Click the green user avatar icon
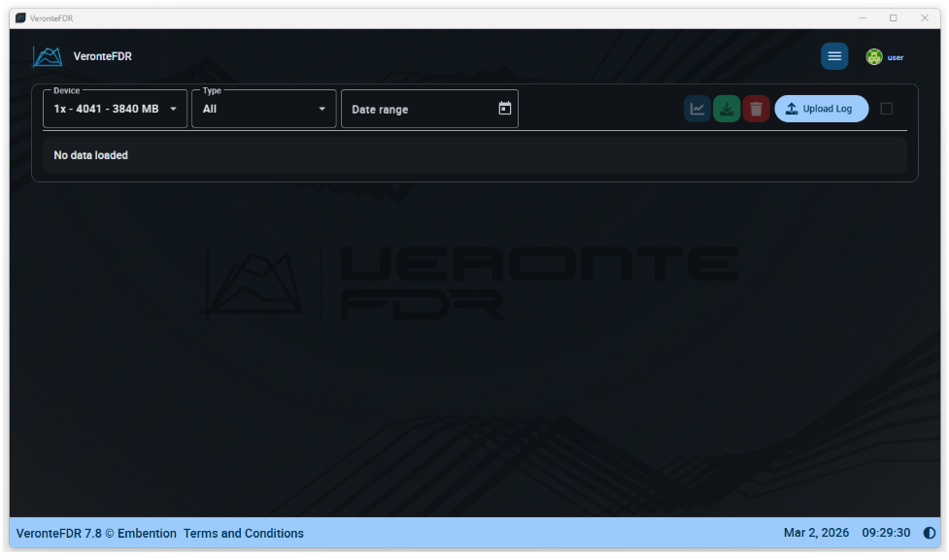The height and width of the screenshot is (560, 949). (x=874, y=57)
